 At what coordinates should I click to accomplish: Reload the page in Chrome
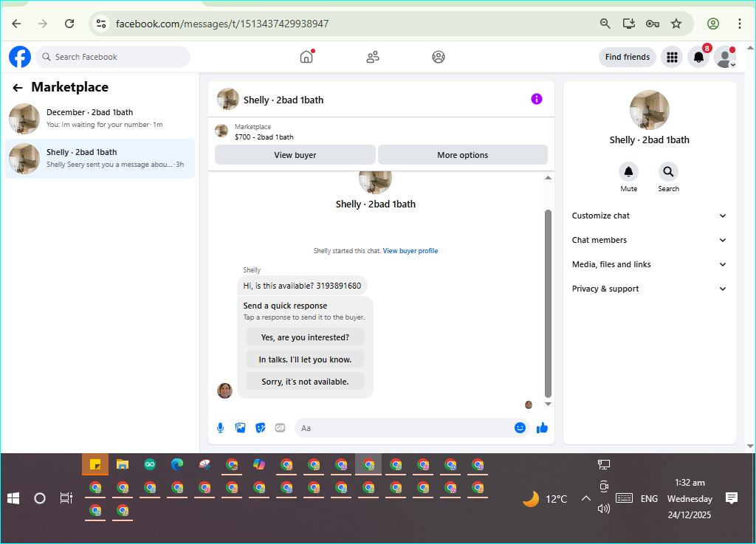69,24
